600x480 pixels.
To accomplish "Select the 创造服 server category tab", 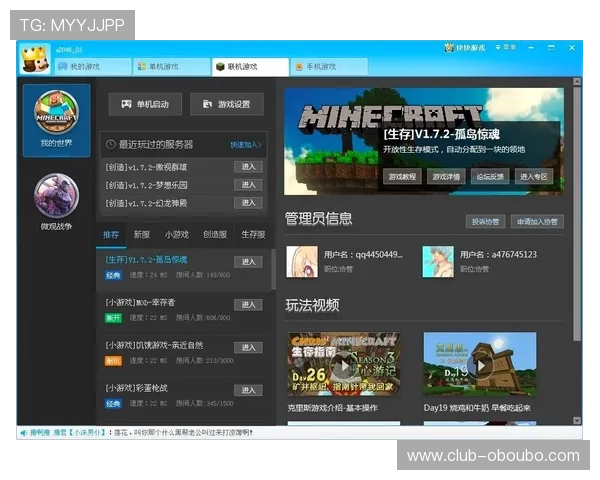I will 214,234.
